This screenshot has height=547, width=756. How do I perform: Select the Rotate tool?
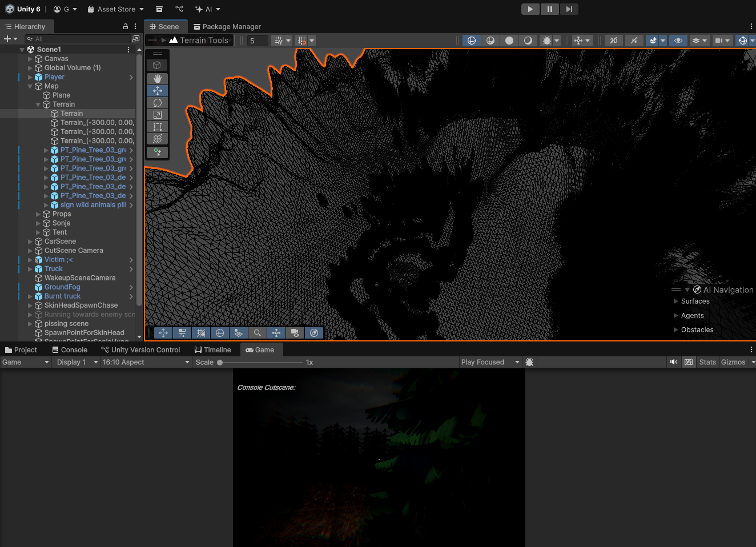157,103
